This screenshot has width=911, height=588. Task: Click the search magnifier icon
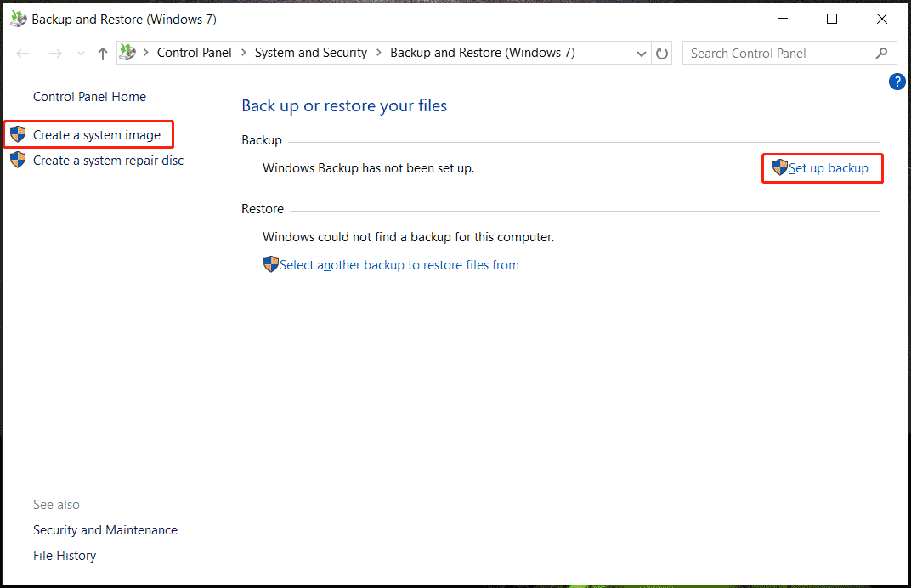(881, 53)
